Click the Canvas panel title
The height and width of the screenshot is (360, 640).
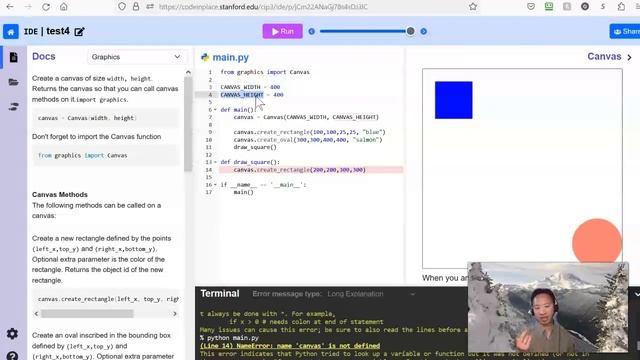tap(604, 57)
